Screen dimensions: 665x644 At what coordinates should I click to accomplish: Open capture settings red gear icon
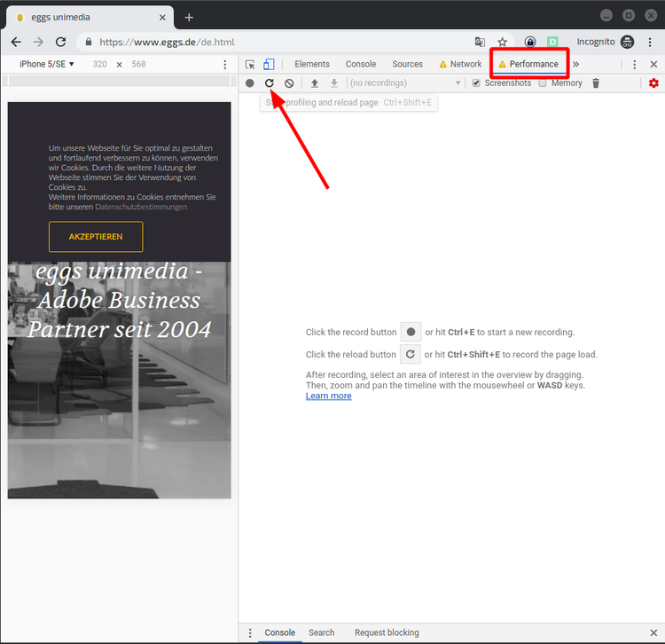point(653,83)
